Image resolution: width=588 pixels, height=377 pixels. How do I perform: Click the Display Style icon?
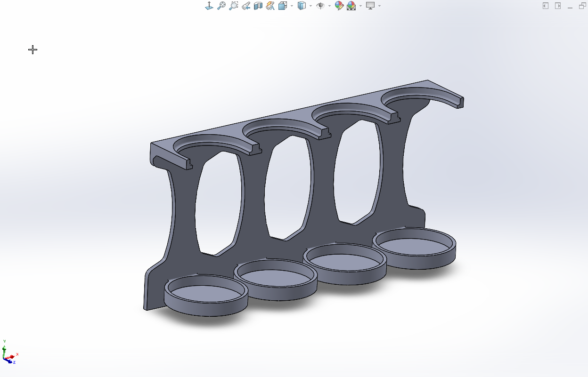click(302, 6)
